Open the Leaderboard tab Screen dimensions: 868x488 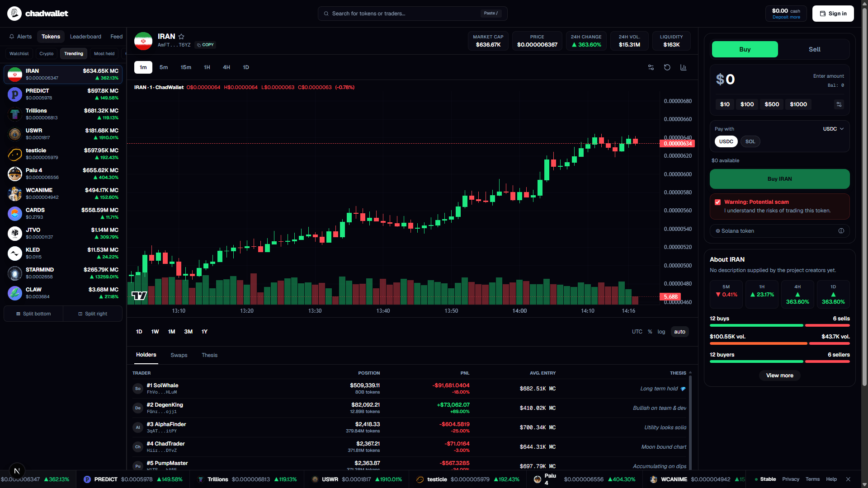[x=85, y=37]
